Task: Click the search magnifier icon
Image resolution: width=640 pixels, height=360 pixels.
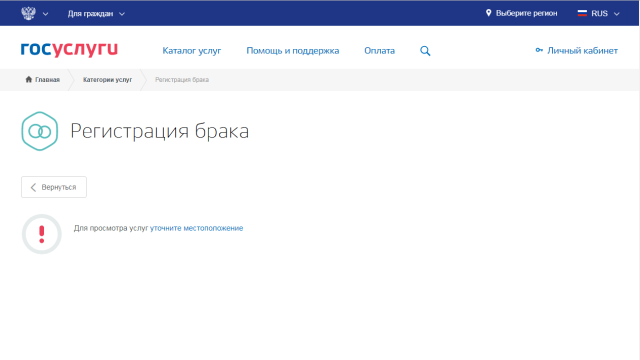Action: (425, 51)
